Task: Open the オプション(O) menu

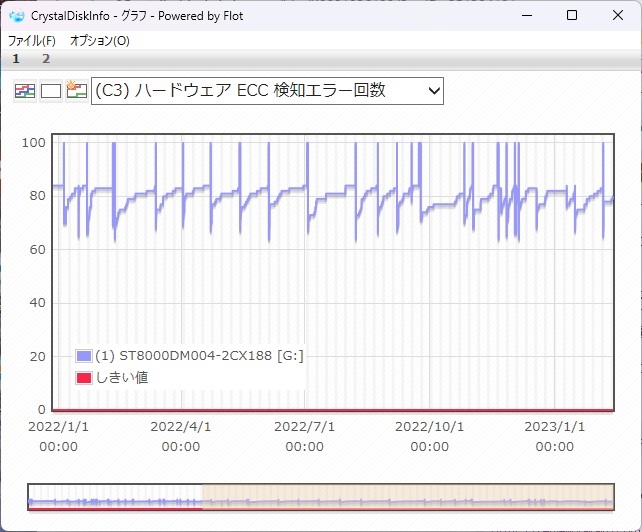Action: tap(99, 41)
